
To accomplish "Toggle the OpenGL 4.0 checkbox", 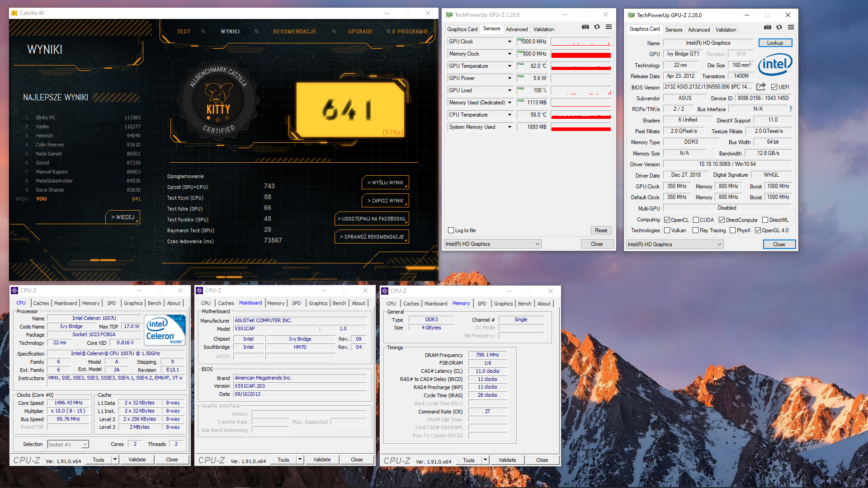I will (758, 230).
